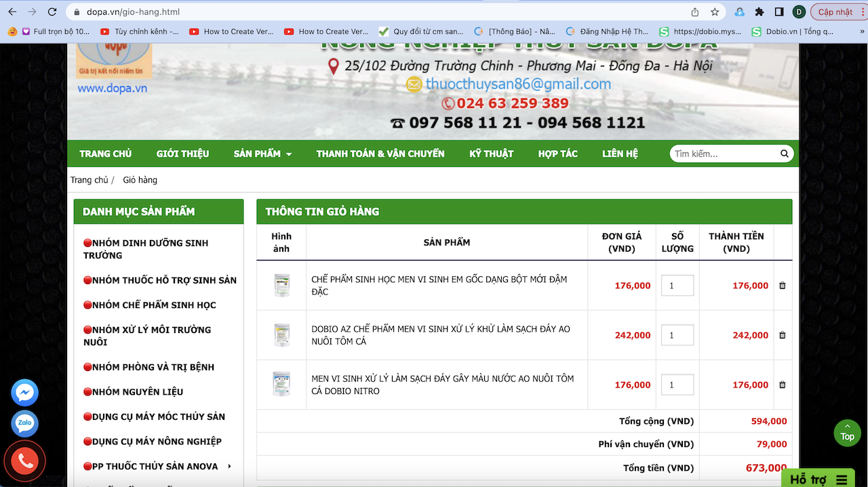Open the MEN VI SINH XỬ LÝ product name
Screen dimensions: 868x487
click(443, 385)
